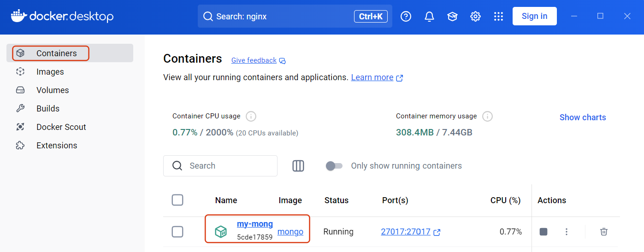The width and height of the screenshot is (644, 252).
Task: Check the my-mong container checkbox
Action: coord(177,232)
